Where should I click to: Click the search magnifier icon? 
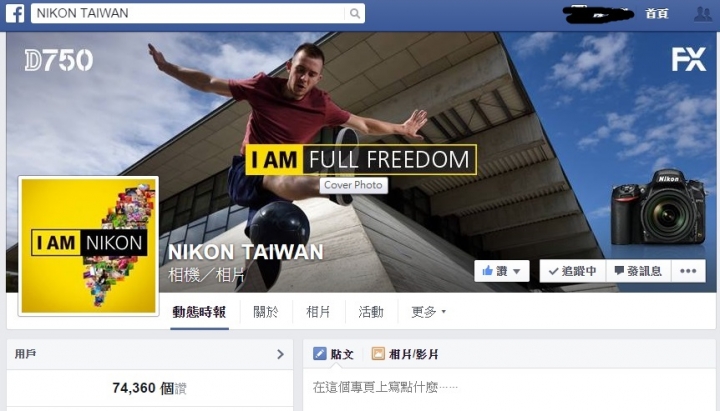coord(354,13)
